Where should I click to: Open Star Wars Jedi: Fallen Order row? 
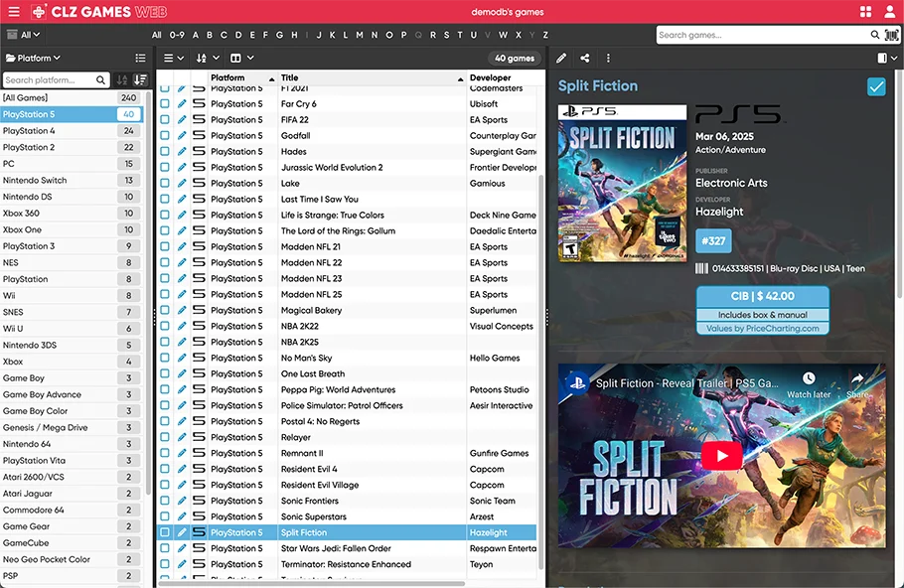pyautogui.click(x=347, y=548)
